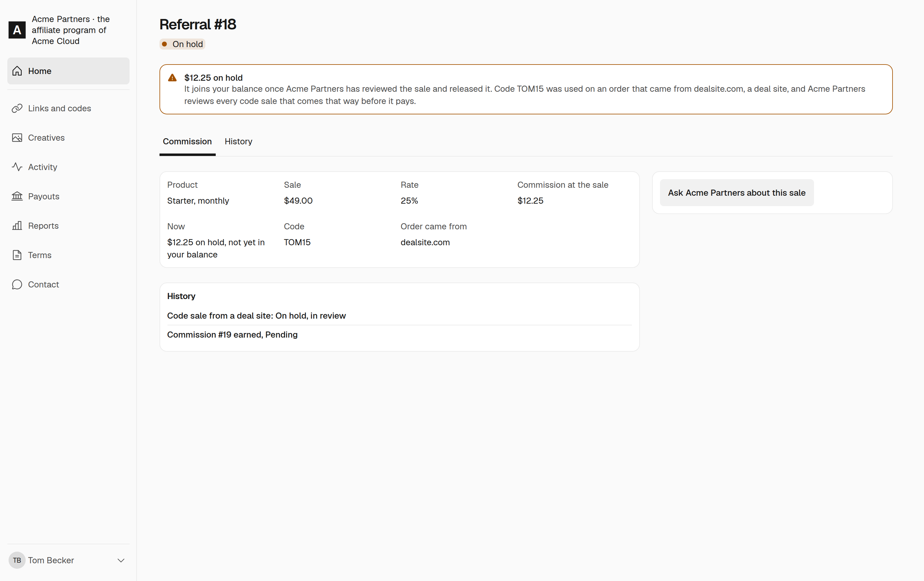
Task: Select the Commission tab
Action: tap(187, 141)
